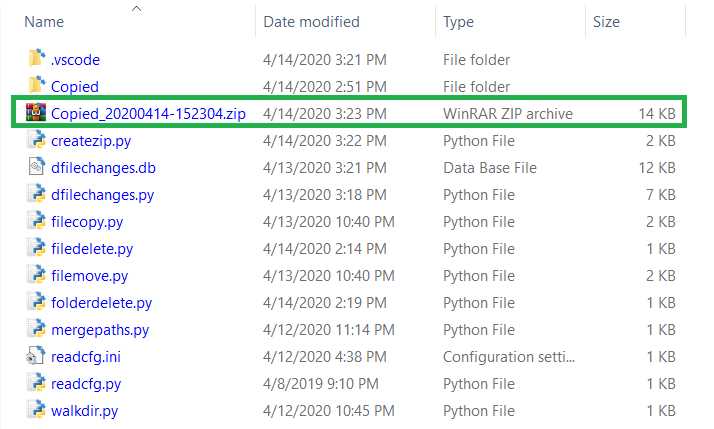Sort files by the Name column header

[x=44, y=22]
